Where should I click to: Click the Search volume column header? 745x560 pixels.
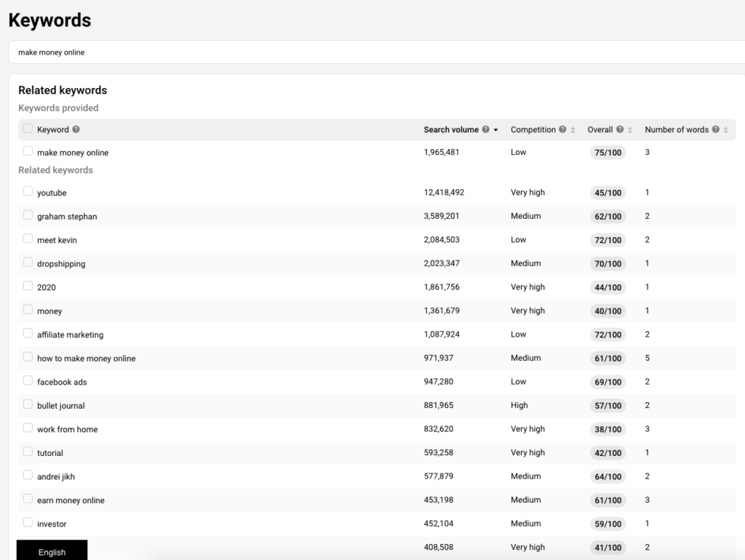point(451,129)
